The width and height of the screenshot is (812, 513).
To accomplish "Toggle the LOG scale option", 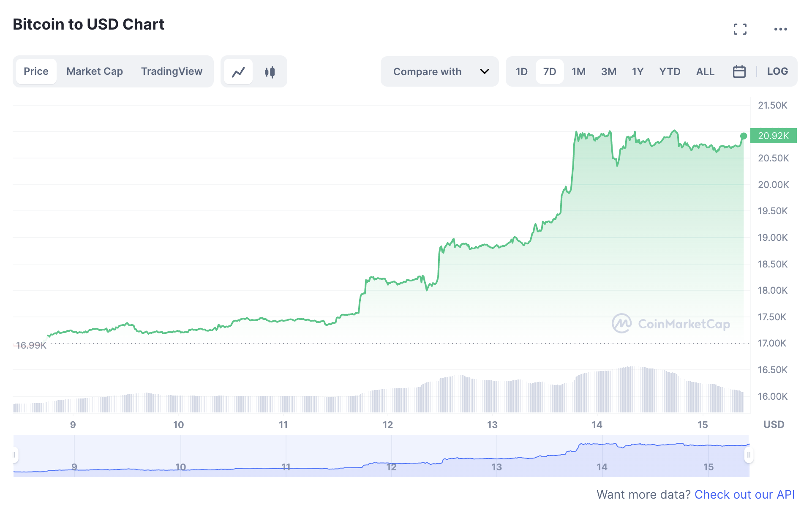I will [777, 71].
